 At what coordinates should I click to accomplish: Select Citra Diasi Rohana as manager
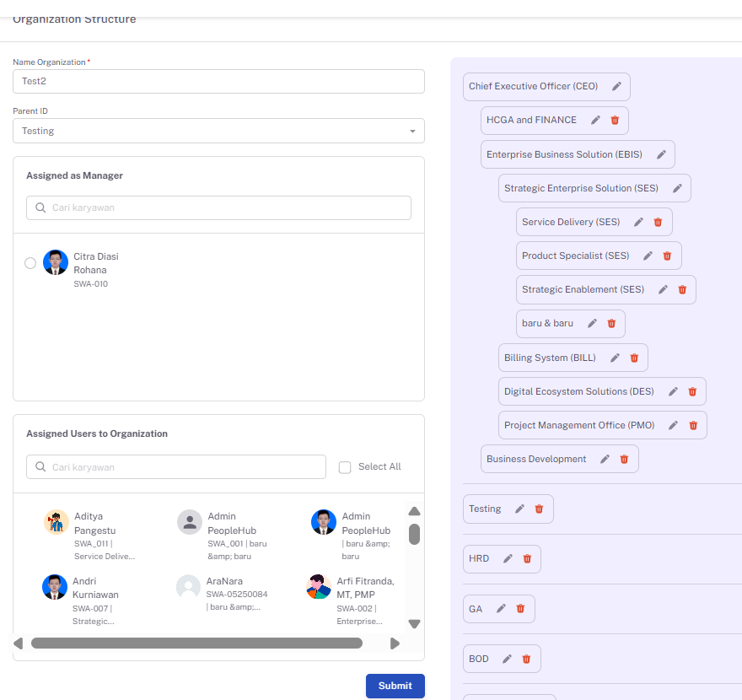pyautogui.click(x=30, y=263)
